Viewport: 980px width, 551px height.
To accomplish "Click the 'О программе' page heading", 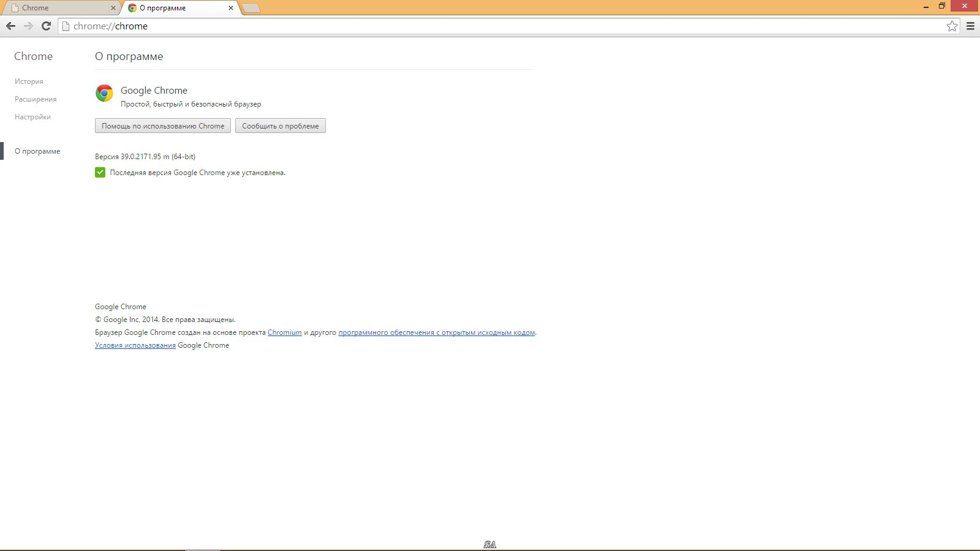I will [x=129, y=56].
